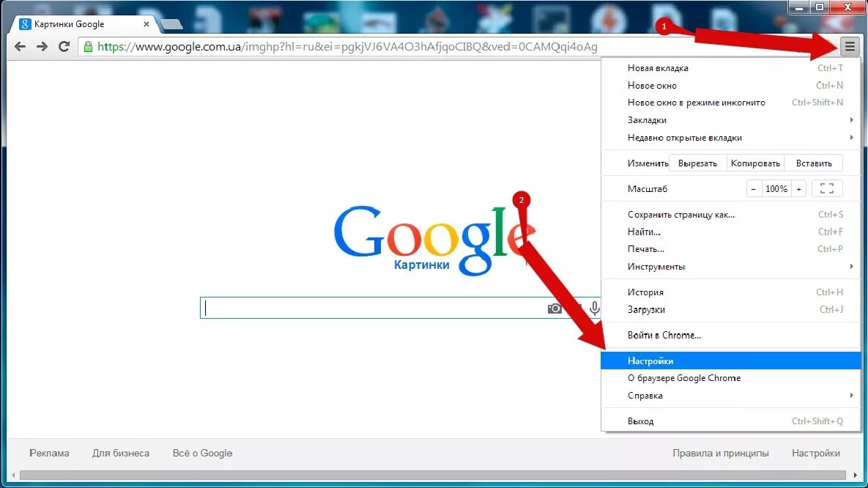This screenshot has height=488, width=868.
Task: Click the address bar URL
Action: point(348,47)
